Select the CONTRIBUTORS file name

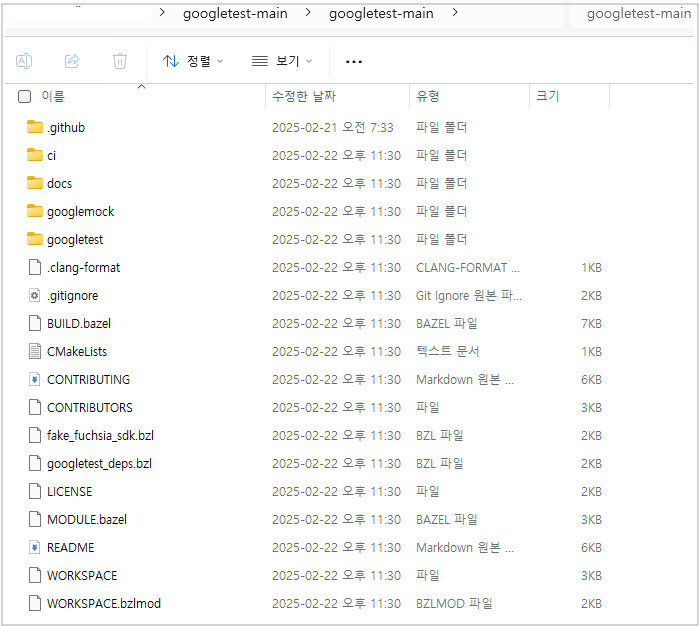coord(90,408)
